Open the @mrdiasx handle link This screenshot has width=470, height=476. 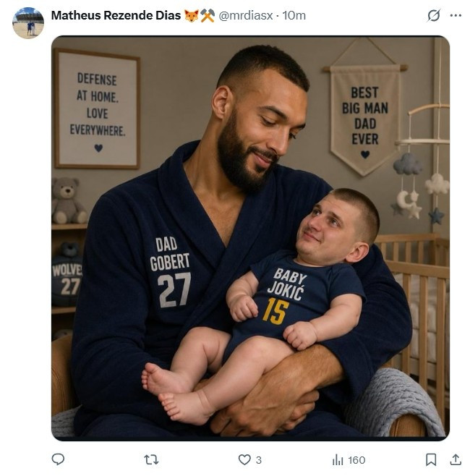tap(246, 15)
